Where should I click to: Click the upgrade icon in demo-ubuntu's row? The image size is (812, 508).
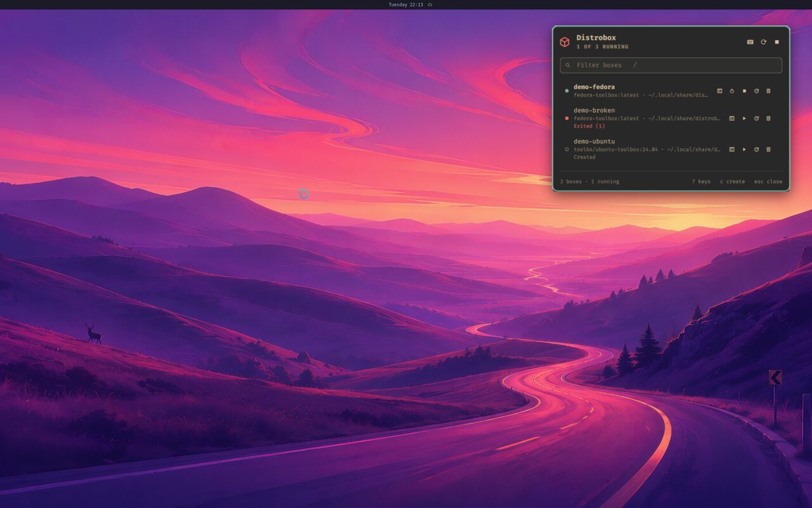pyautogui.click(x=756, y=149)
